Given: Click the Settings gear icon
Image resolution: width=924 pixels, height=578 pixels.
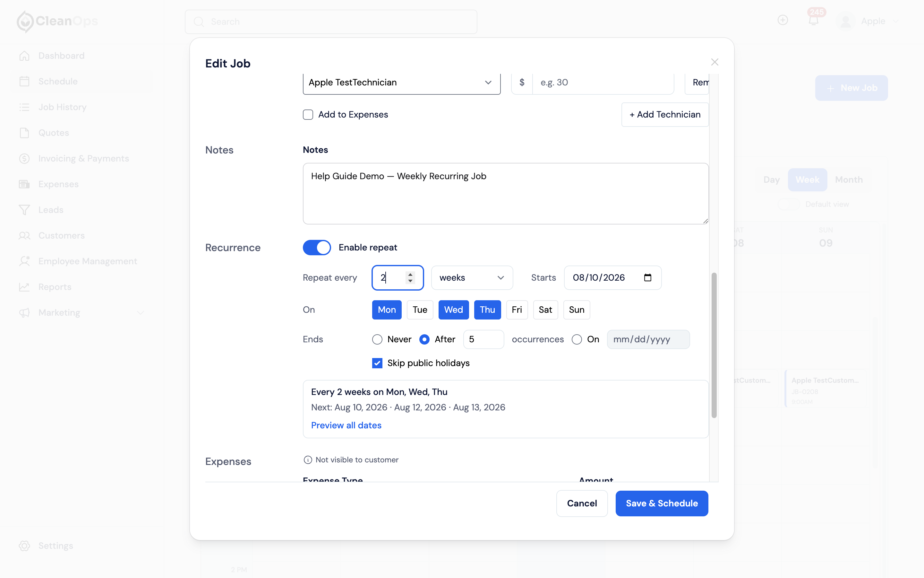Looking at the screenshot, I should [24, 546].
